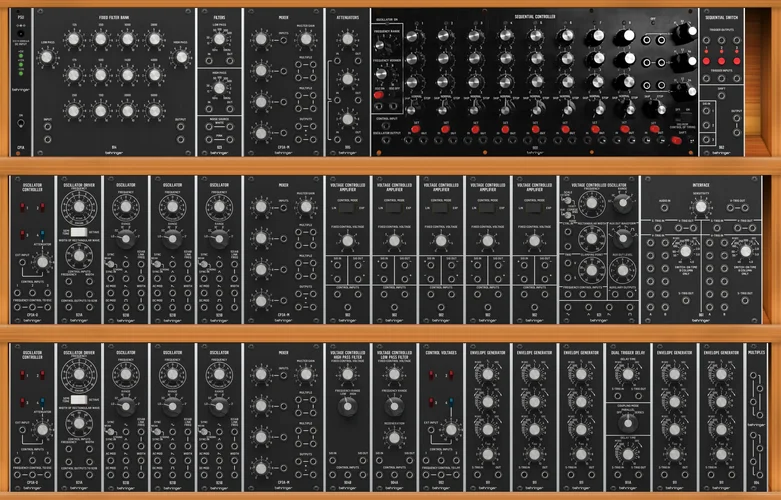
Task: Toggle blue switch 4 on middle-row Oscillator Controller
Action: [42, 235]
